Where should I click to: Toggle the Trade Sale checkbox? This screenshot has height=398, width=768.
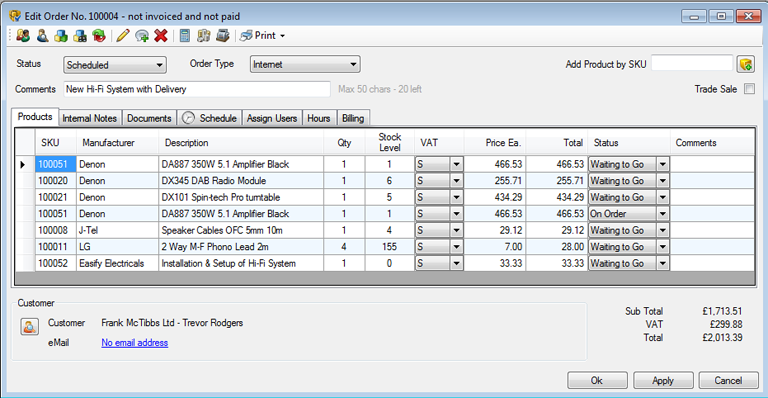coord(749,89)
